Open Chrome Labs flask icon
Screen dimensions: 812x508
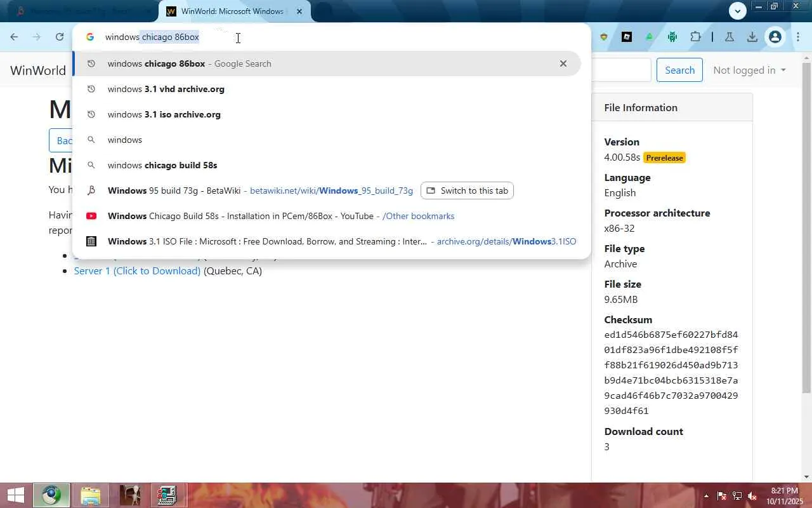pos(730,37)
